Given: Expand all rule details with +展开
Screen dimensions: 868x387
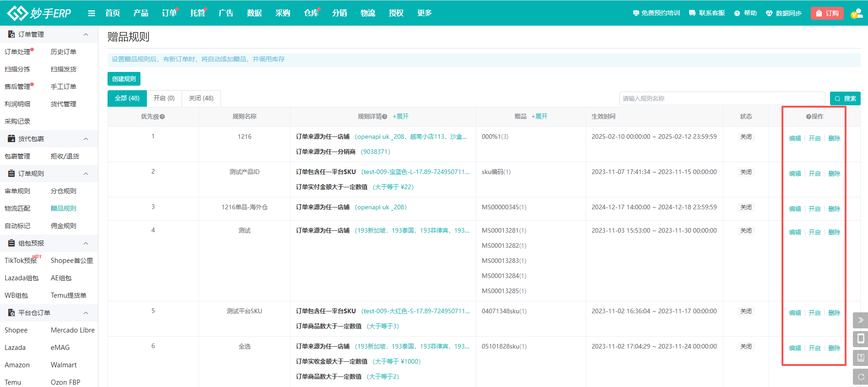Looking at the screenshot, I should coord(400,117).
